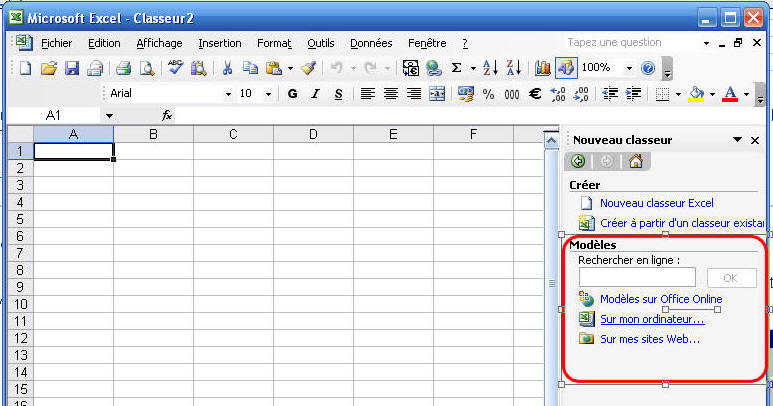The height and width of the screenshot is (406, 773).
Task: Increase decimal places icon
Action: [x=558, y=94]
